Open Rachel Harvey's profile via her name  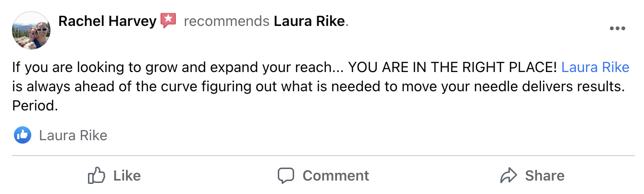click(x=107, y=21)
